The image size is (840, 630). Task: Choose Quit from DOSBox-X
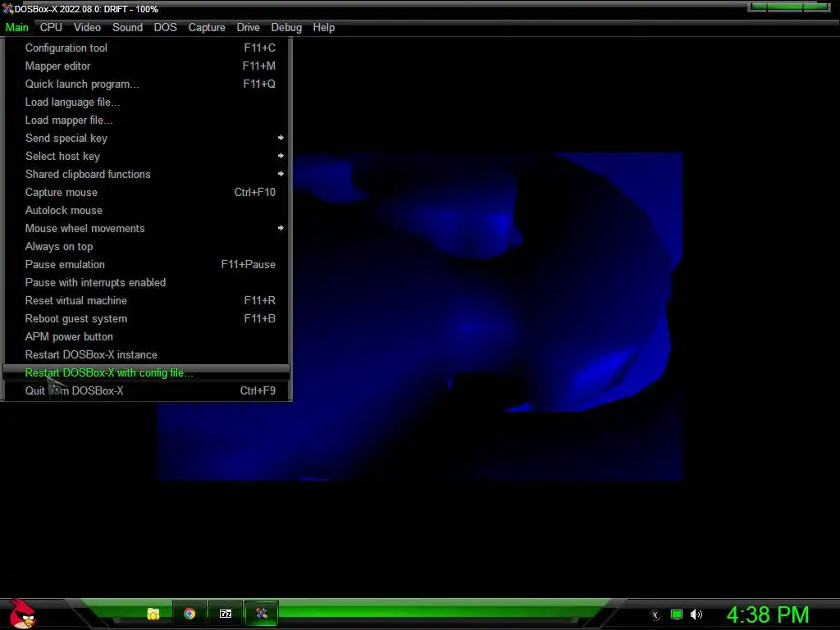pyautogui.click(x=146, y=390)
